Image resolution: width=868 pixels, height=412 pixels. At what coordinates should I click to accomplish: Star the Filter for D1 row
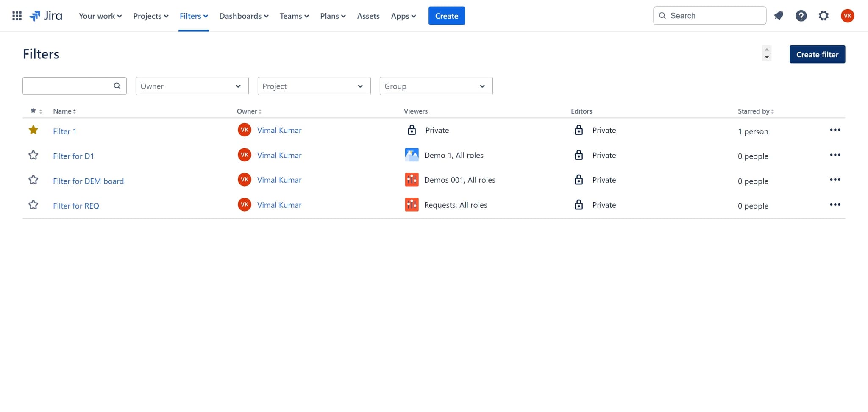click(33, 155)
